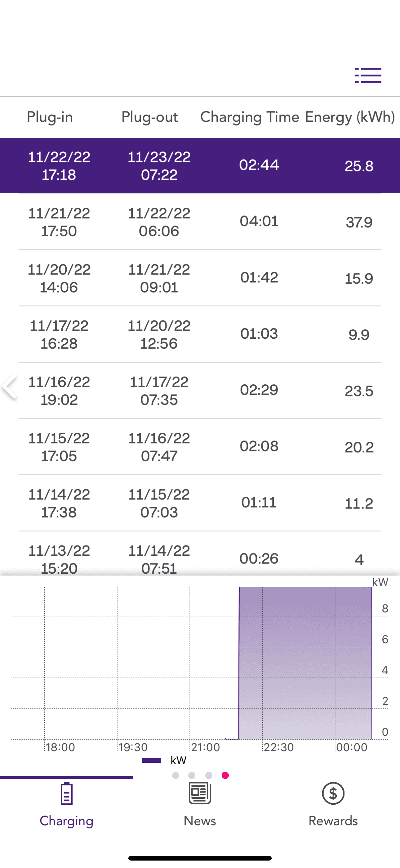Tap the Energy (kWh) column header
The image size is (400, 868).
tap(350, 117)
